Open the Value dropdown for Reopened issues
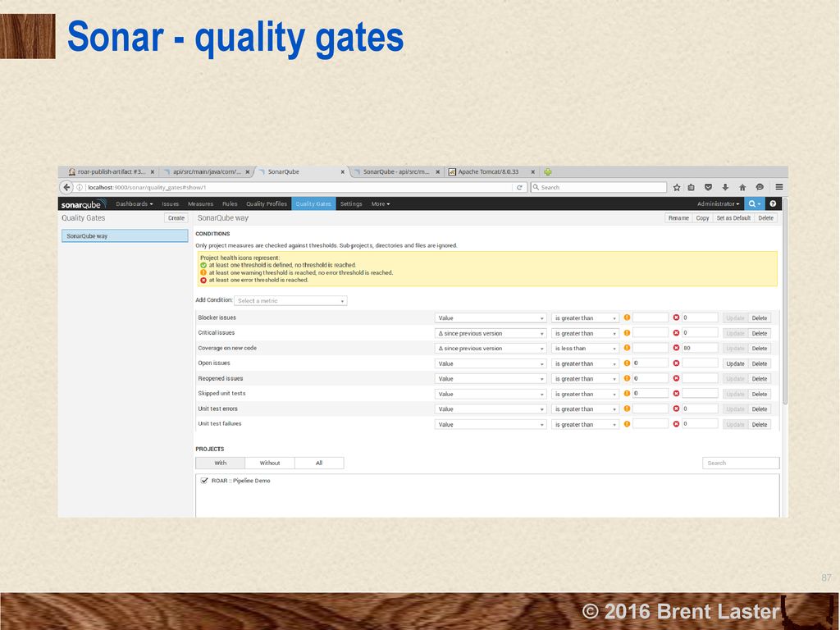Screen dimensions: 840x630 pos(491,379)
